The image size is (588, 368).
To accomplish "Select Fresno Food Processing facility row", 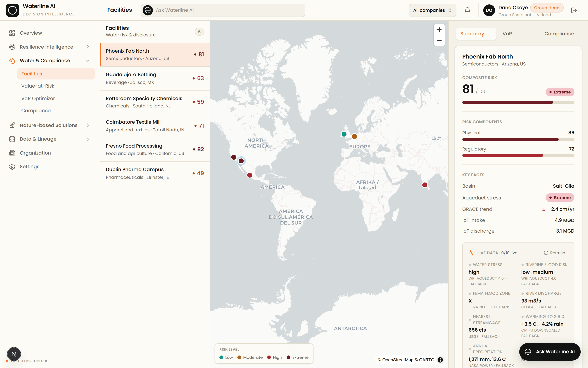I will click(x=155, y=149).
